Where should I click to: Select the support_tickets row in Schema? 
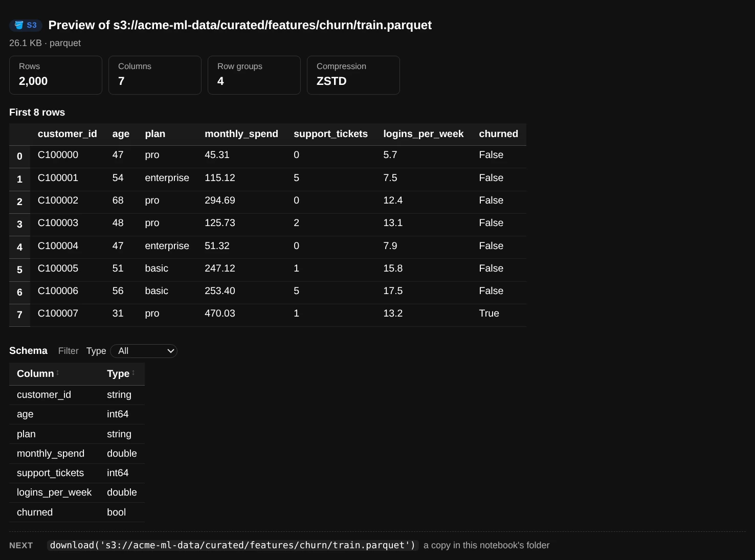[x=77, y=473]
